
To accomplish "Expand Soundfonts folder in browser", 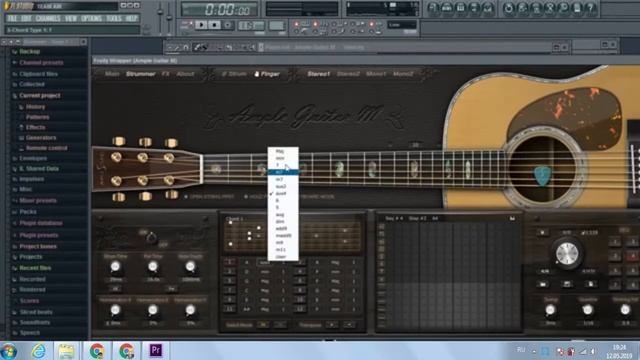I will [35, 322].
